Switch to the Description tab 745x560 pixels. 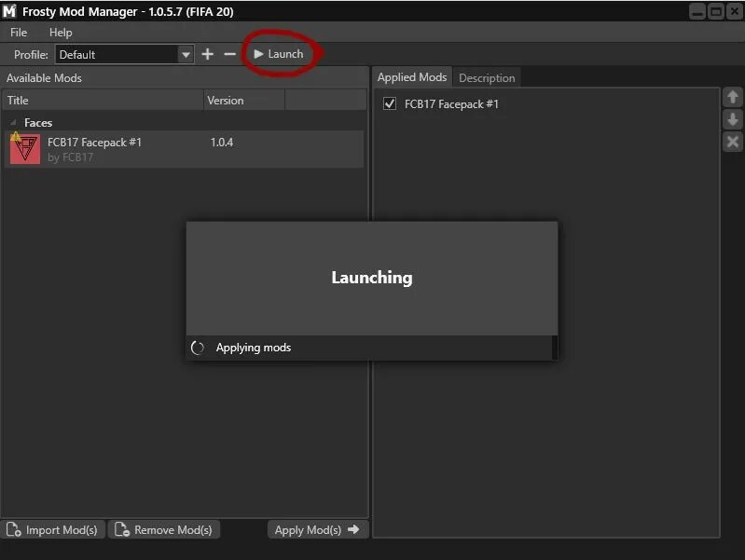[487, 78]
